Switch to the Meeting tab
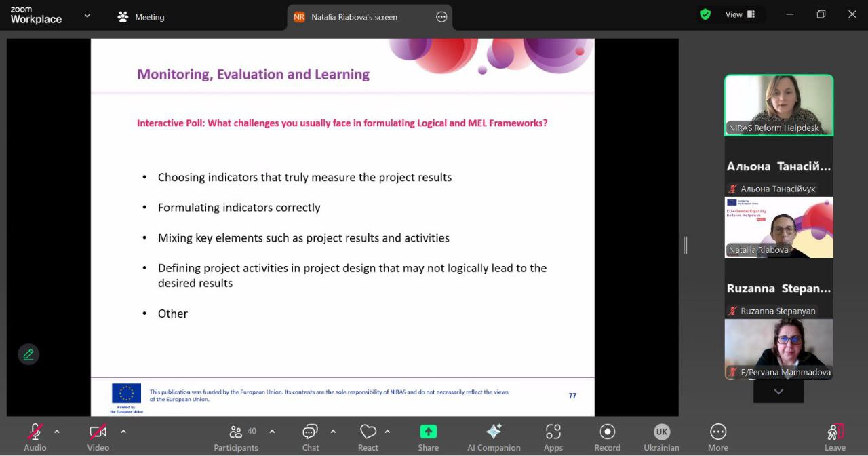The image size is (868, 456). [141, 17]
